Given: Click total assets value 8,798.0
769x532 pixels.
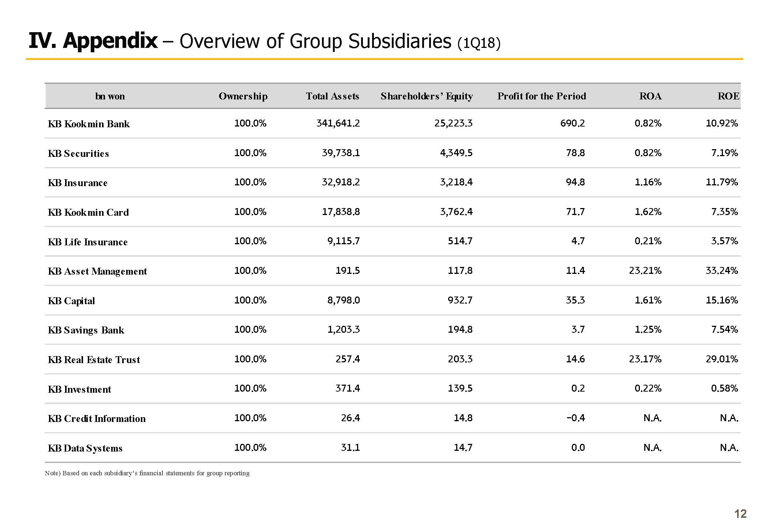Looking at the screenshot, I should click(x=344, y=300).
